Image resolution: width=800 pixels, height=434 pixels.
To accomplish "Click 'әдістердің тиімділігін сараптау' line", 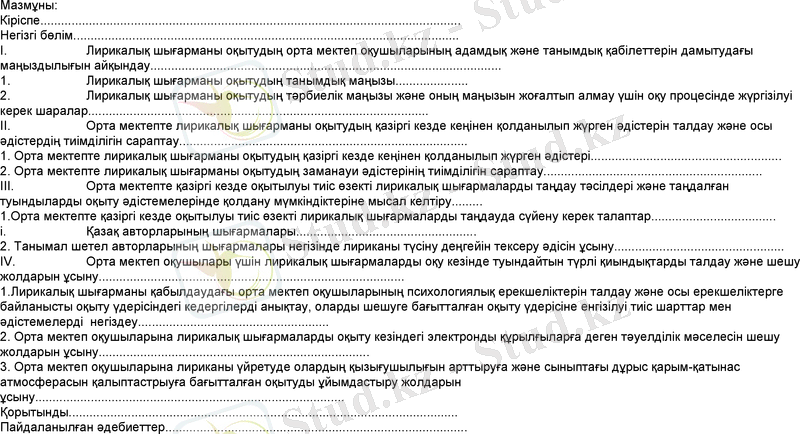I will (234, 141).
